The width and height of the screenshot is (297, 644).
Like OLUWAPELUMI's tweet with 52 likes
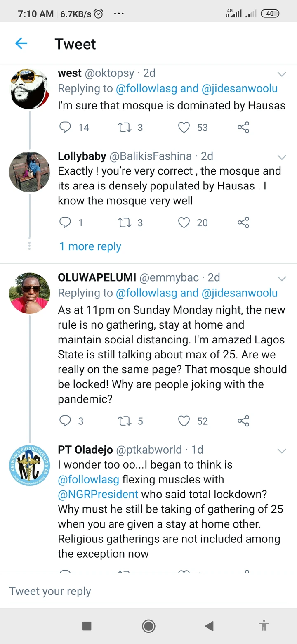(x=184, y=421)
